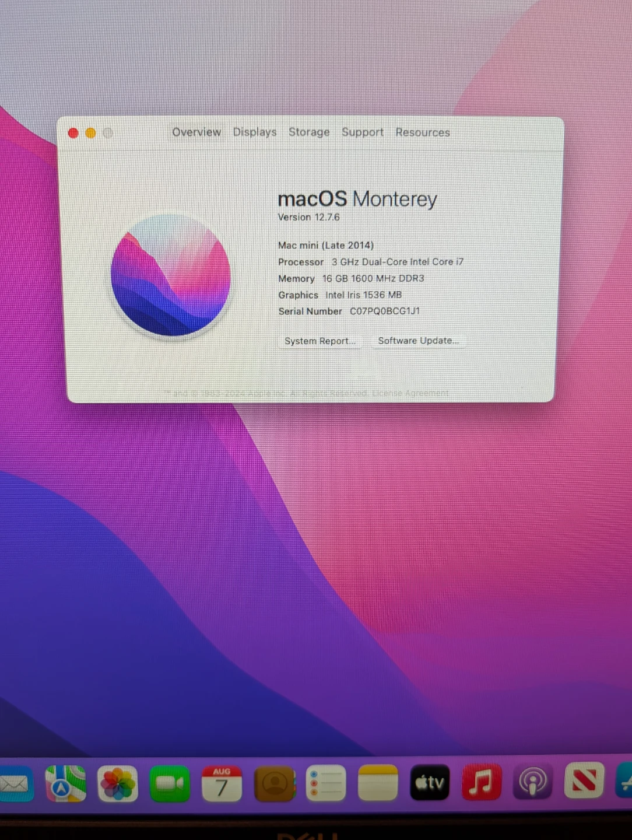Switch to the Displays tab

pos(255,132)
